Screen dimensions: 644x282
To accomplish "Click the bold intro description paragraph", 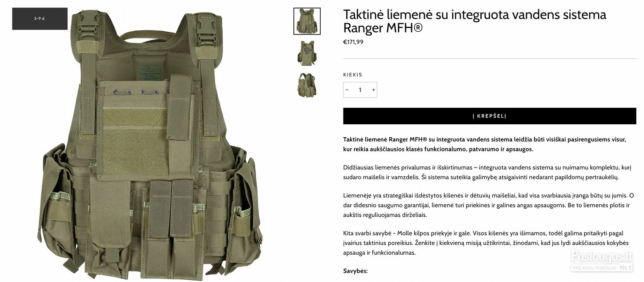I will pyautogui.click(x=485, y=144).
